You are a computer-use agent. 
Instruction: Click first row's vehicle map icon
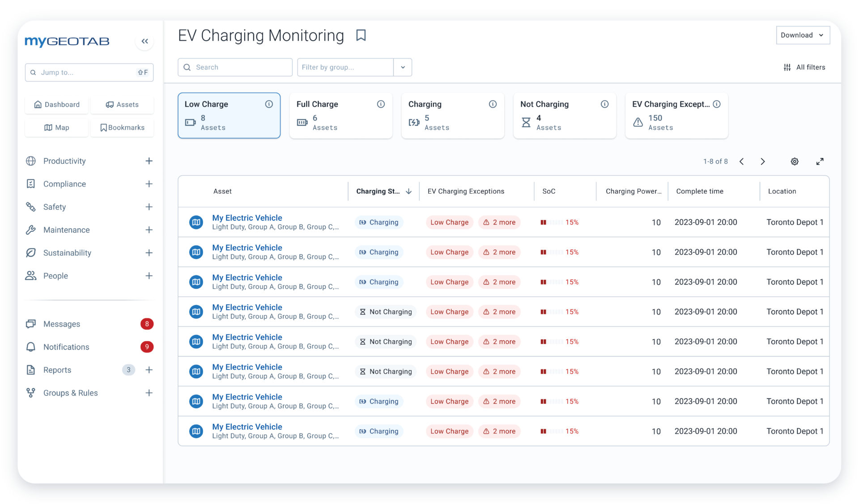(196, 222)
